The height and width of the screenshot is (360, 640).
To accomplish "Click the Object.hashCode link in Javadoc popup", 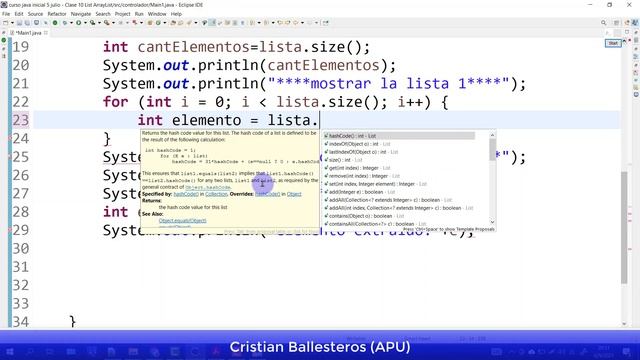I will click(208, 187).
